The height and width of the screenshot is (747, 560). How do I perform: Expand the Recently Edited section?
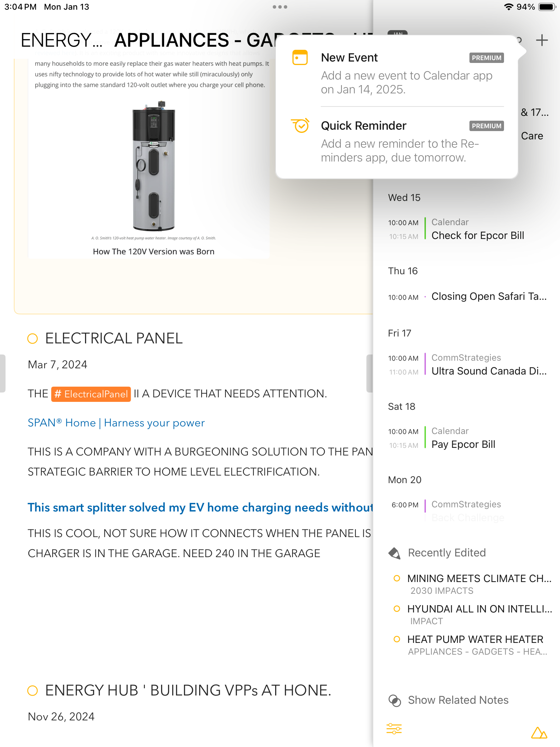point(447,553)
